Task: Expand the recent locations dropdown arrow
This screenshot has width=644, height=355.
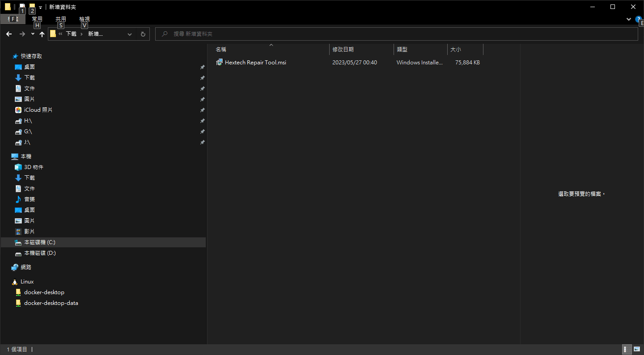Action: (33, 34)
